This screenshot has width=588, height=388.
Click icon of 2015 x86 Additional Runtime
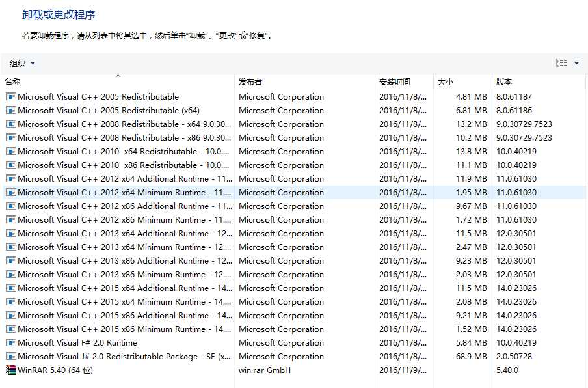[11, 316]
